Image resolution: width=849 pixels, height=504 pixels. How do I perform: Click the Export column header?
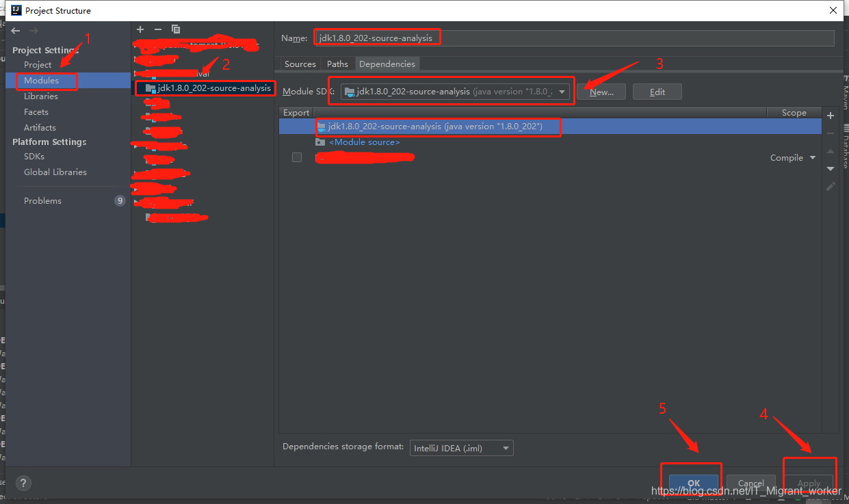(296, 113)
